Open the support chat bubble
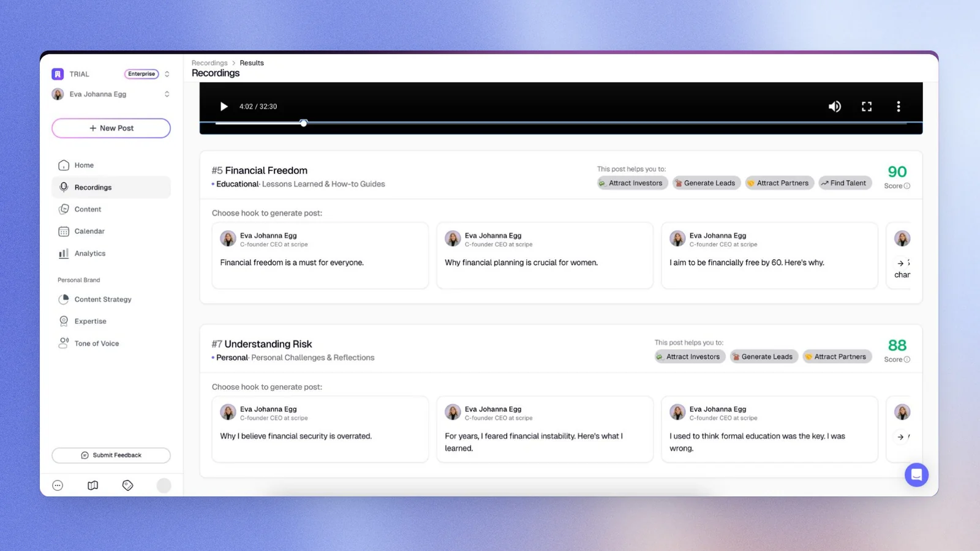980x551 pixels. click(x=916, y=474)
